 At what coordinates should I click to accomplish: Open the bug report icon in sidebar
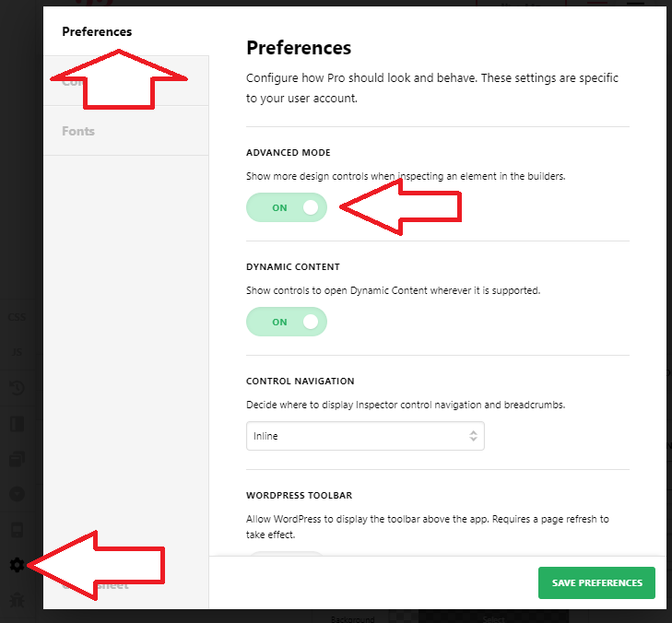(x=18, y=599)
